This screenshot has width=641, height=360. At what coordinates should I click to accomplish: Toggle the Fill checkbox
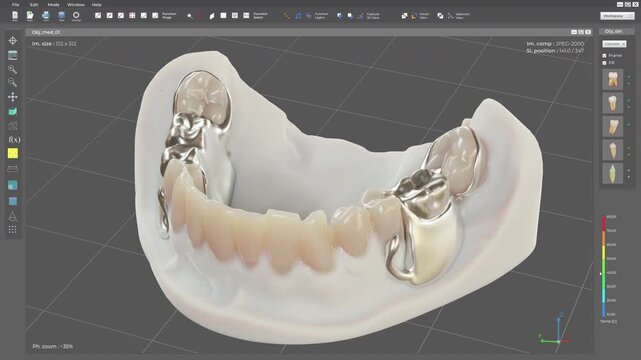coord(604,63)
